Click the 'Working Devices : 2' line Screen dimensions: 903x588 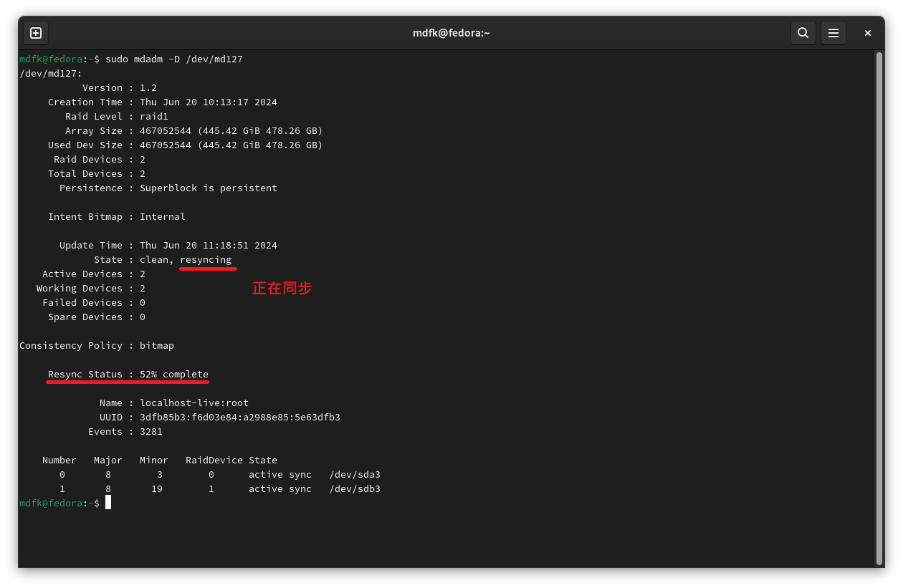pyautogui.click(x=91, y=288)
